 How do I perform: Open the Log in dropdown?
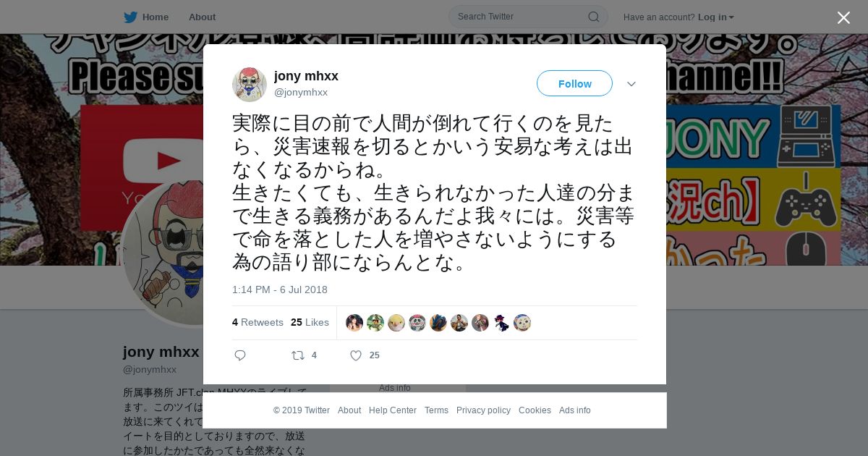click(716, 17)
